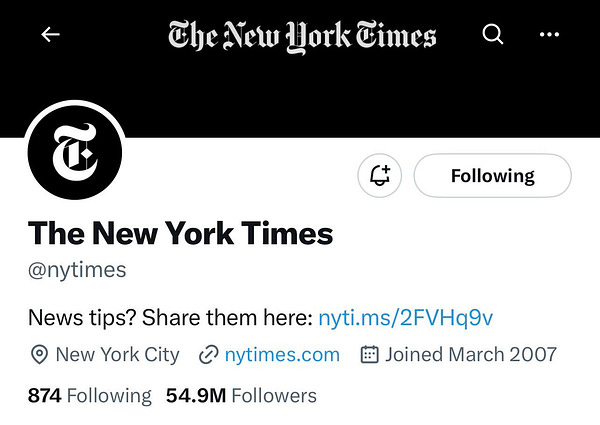The height and width of the screenshot is (425, 600).
Task: Click the link chain icon
Action: pos(209,354)
